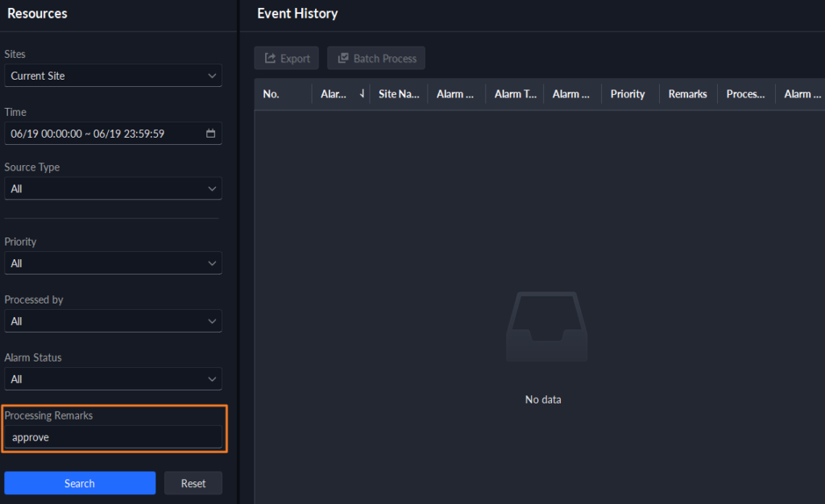Expand the Source Type dropdown
Image resolution: width=825 pixels, height=504 pixels.
113,188
